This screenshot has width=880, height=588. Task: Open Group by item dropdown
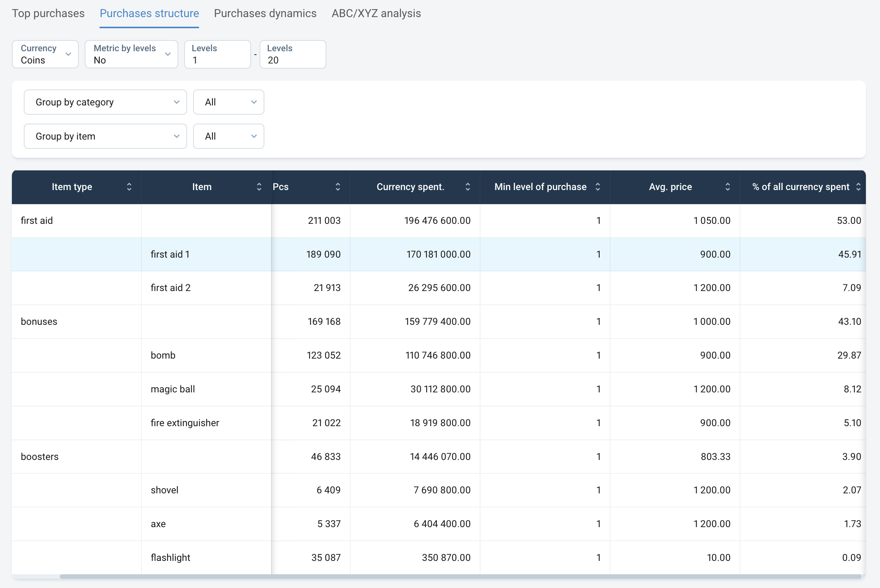click(x=105, y=136)
